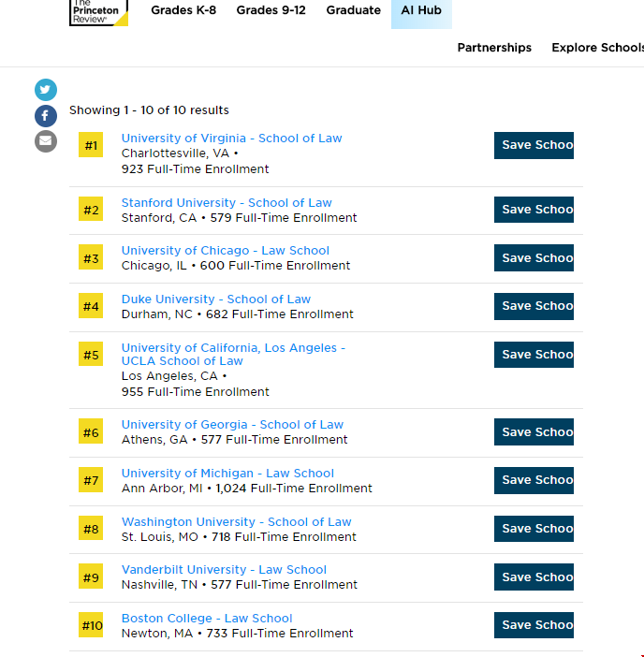Open University of Virginia School of Law link
Image resolution: width=644 pixels, height=657 pixels.
(231, 139)
